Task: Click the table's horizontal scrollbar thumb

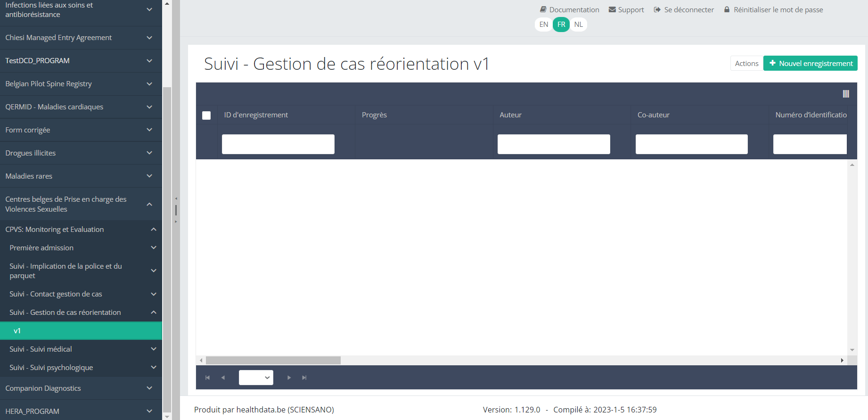Action: 273,361
